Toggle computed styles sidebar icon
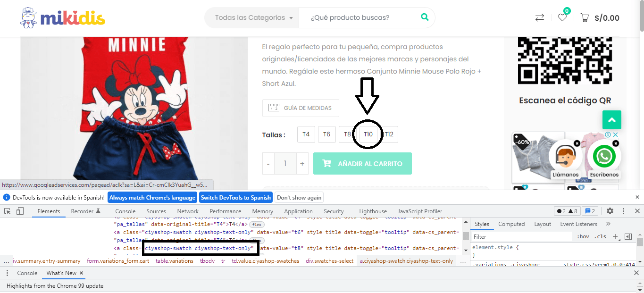Screen dimensions: 644x293 click(x=628, y=236)
